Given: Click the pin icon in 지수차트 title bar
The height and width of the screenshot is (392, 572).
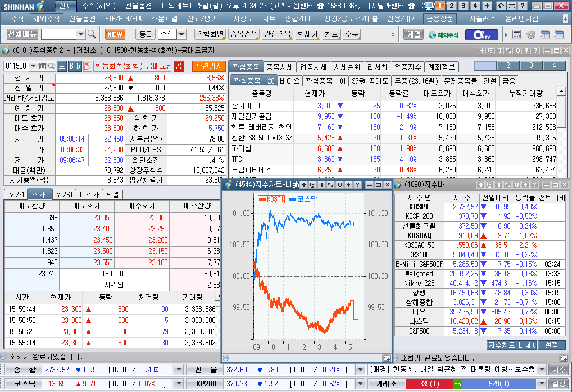Looking at the screenshot, I should click(348, 185).
